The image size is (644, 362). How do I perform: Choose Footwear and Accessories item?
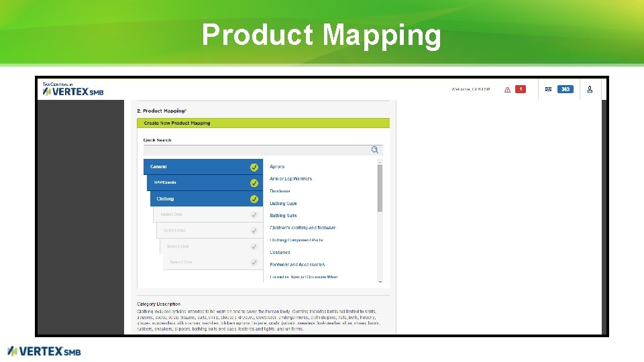[x=297, y=265]
